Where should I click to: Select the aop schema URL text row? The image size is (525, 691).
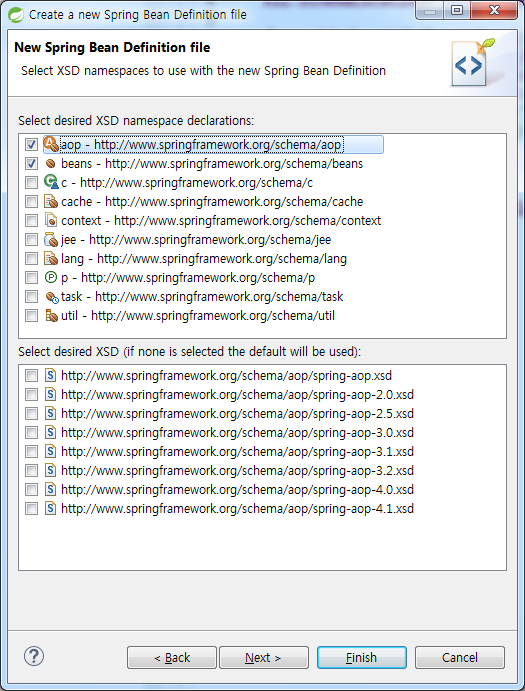tap(201, 145)
